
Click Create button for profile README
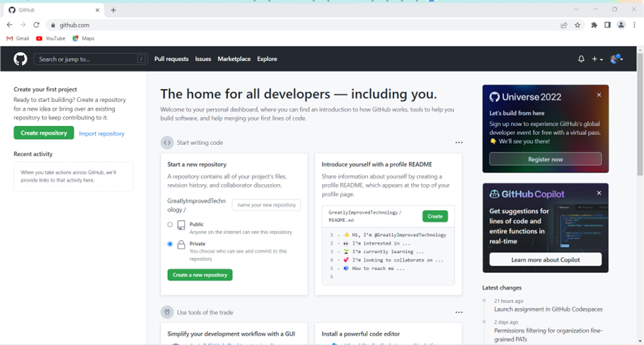tap(435, 216)
